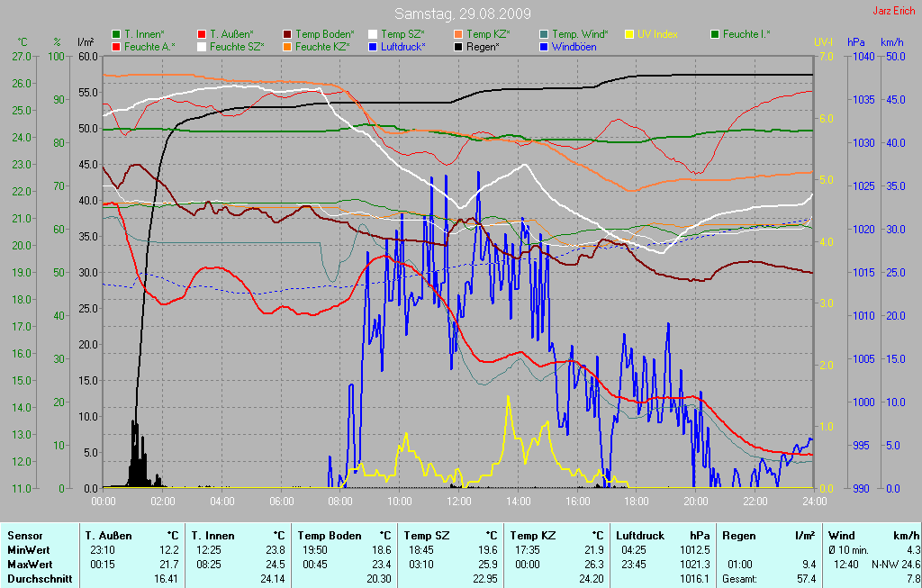This screenshot has width=922, height=588.
Task: Click the "Temp Boden" column header in the table
Action: point(329,536)
